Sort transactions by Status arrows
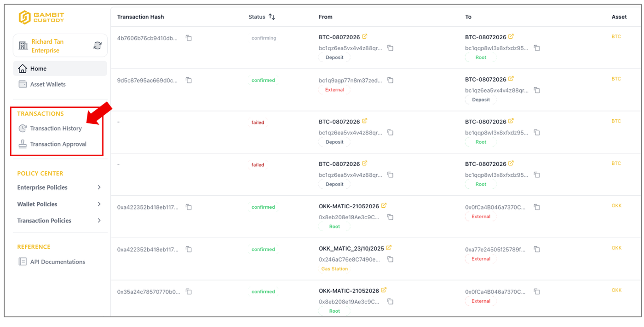This screenshot has height=327, width=644. coord(272,17)
